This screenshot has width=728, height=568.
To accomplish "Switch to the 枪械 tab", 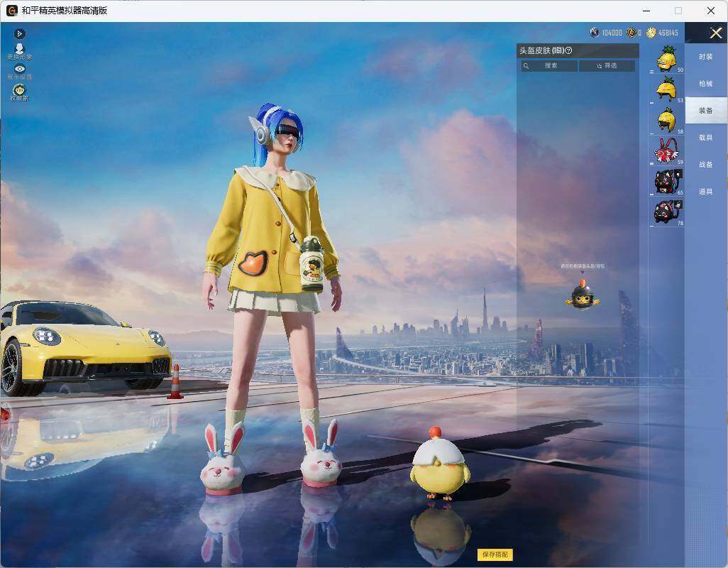I will (706, 84).
